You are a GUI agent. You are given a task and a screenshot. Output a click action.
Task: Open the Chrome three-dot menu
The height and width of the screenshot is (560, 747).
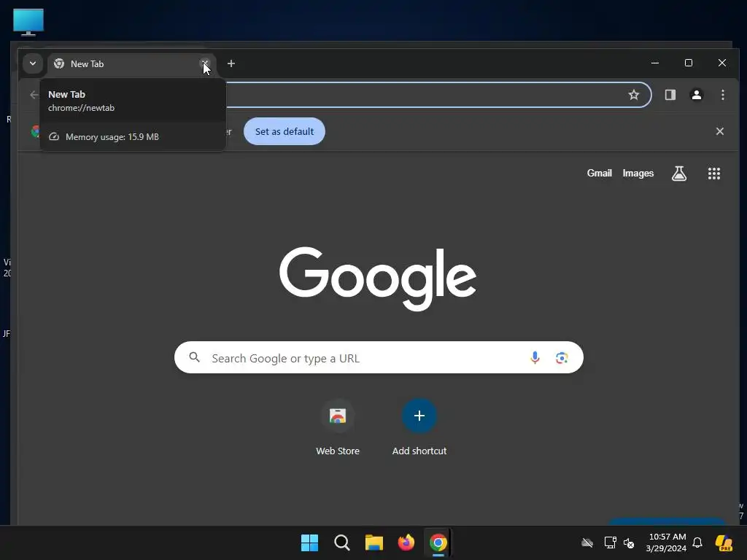tap(723, 95)
